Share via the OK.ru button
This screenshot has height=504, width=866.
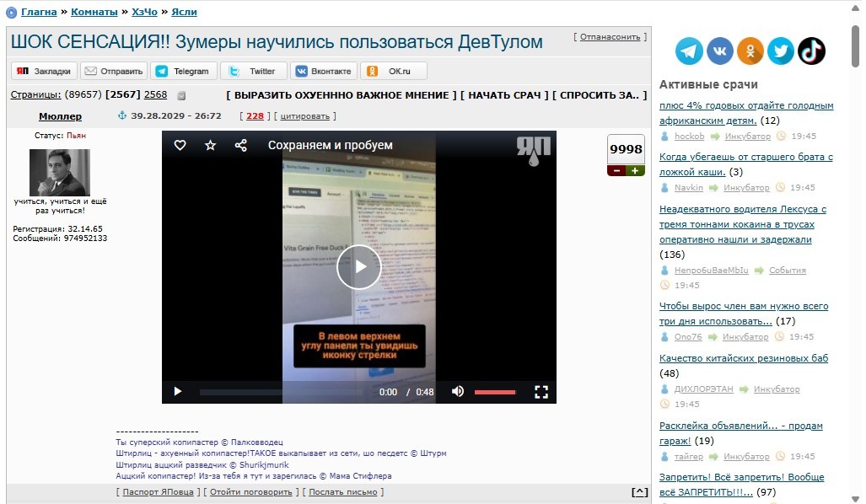(x=393, y=71)
